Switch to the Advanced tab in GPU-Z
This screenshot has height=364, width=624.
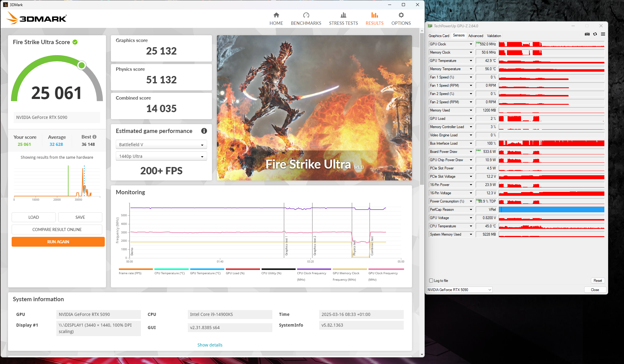[x=476, y=36]
